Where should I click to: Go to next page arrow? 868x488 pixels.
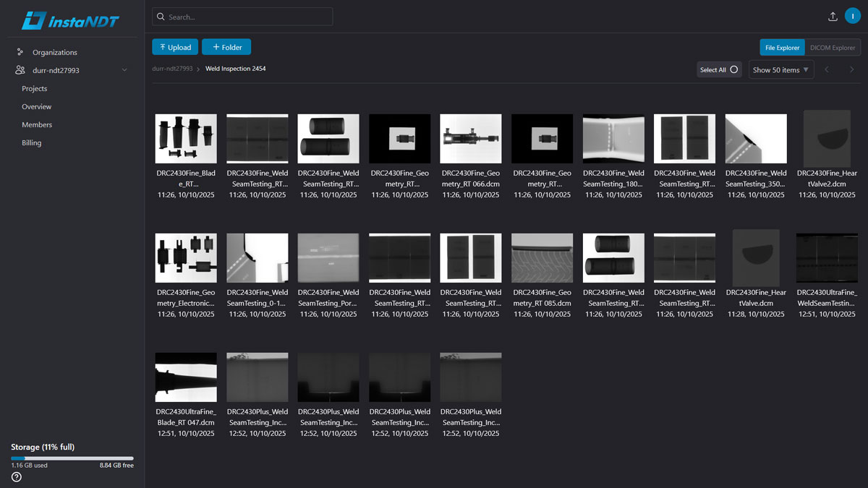click(851, 70)
